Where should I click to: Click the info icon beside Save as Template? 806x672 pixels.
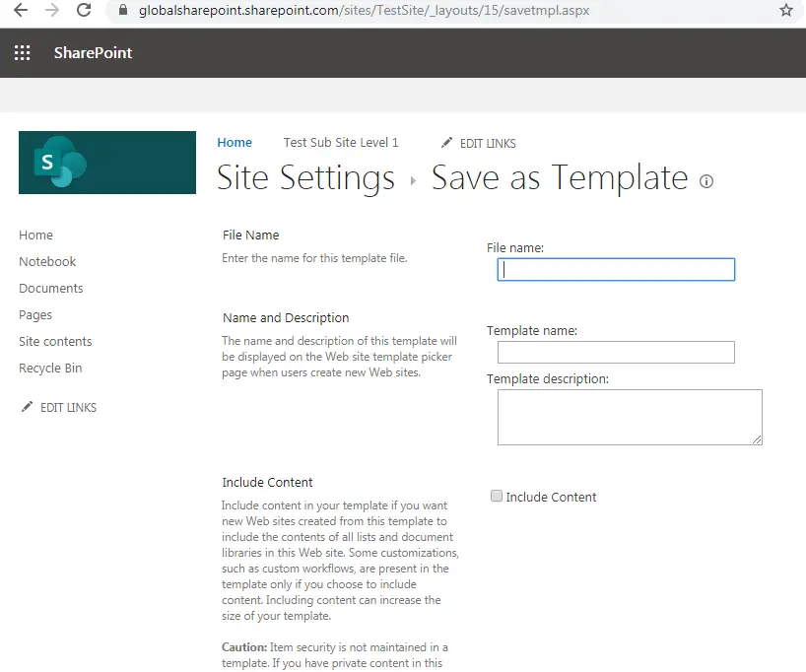coord(706,181)
